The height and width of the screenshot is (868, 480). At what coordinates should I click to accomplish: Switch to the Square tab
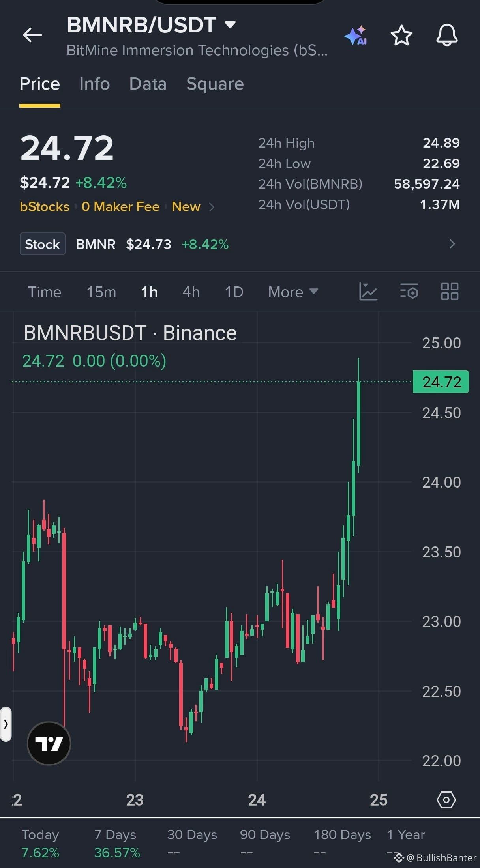[x=215, y=84]
